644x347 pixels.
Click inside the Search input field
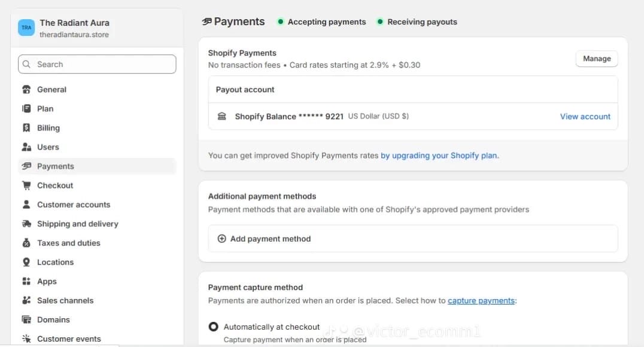(x=98, y=64)
